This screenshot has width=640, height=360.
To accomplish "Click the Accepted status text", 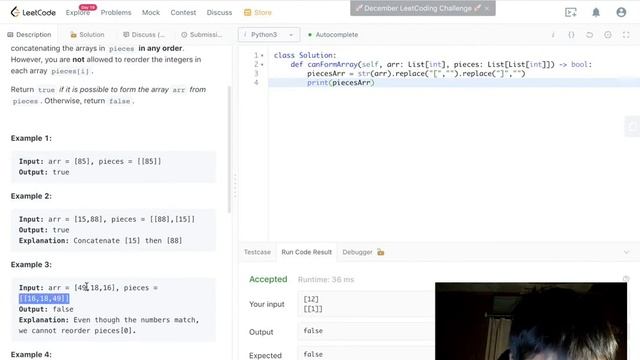I will click(268, 279).
